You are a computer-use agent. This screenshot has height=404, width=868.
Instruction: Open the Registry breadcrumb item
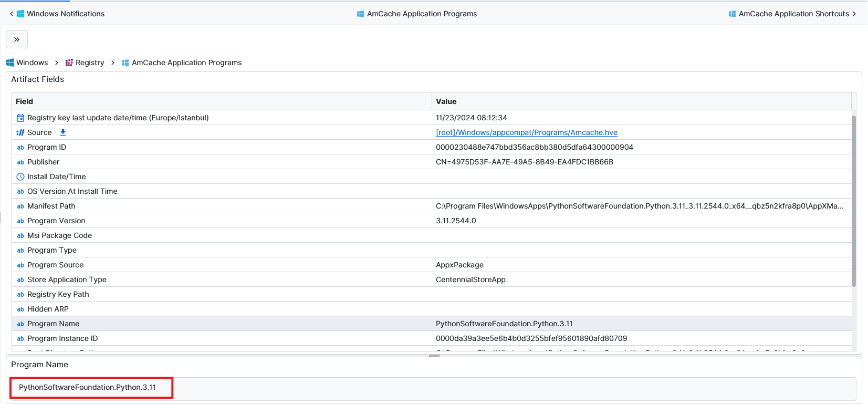point(90,63)
